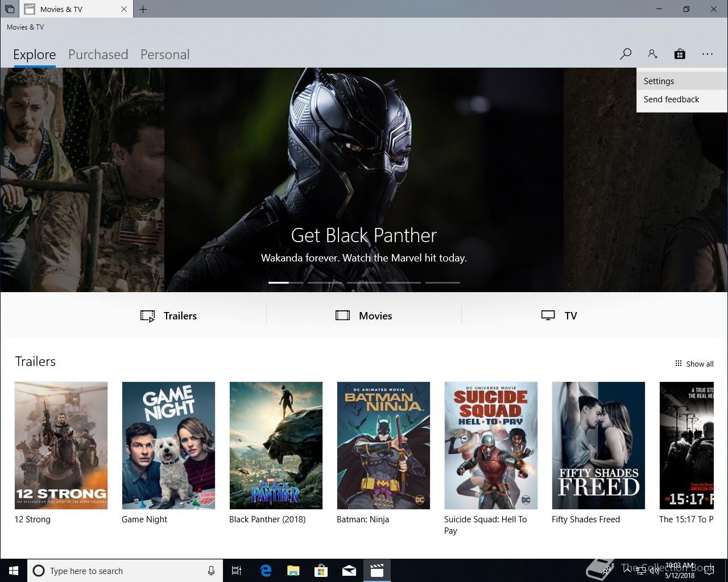
Task: Click the Game Night title text
Action: point(144,519)
